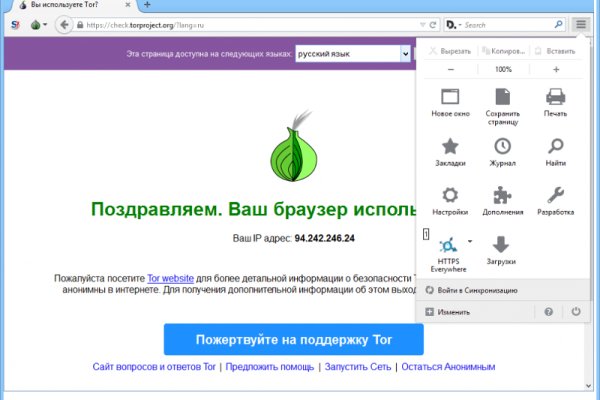The width and height of the screenshot is (600, 400).
Task: Open Разработка wrench icon
Action: [555, 196]
